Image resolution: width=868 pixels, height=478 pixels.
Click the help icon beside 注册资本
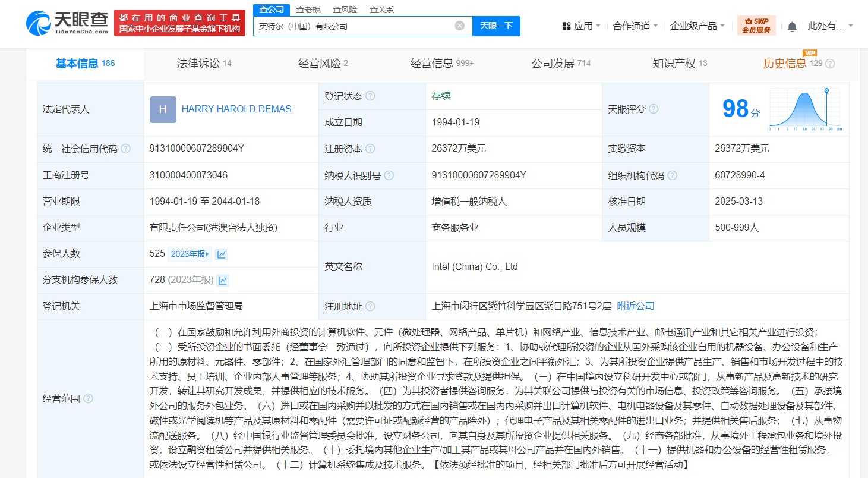(370, 149)
